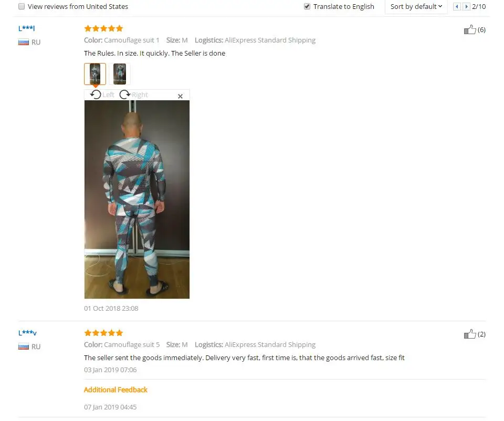Click the Additional Feedback heading
Viewport: 504px width, 421px height.
pos(115,390)
